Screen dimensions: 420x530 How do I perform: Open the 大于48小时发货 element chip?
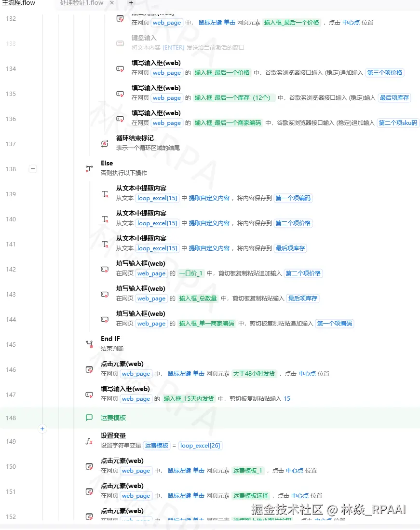(x=254, y=373)
